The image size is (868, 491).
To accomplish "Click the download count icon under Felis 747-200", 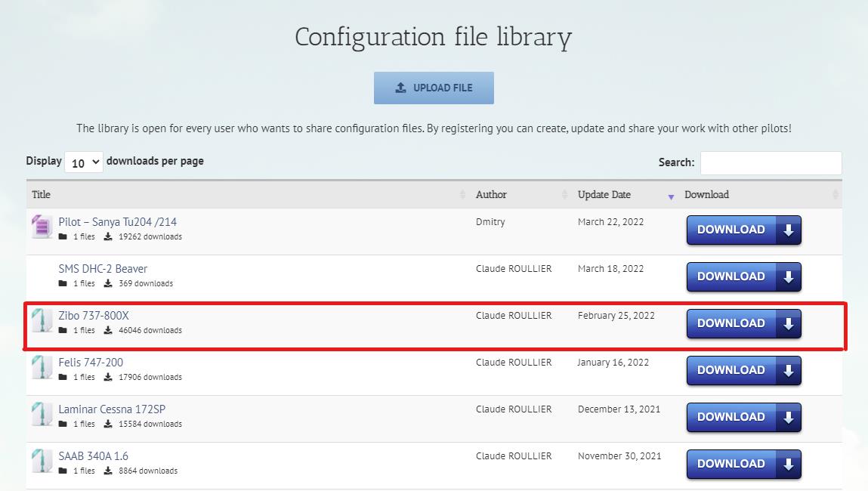I will click(x=108, y=377).
